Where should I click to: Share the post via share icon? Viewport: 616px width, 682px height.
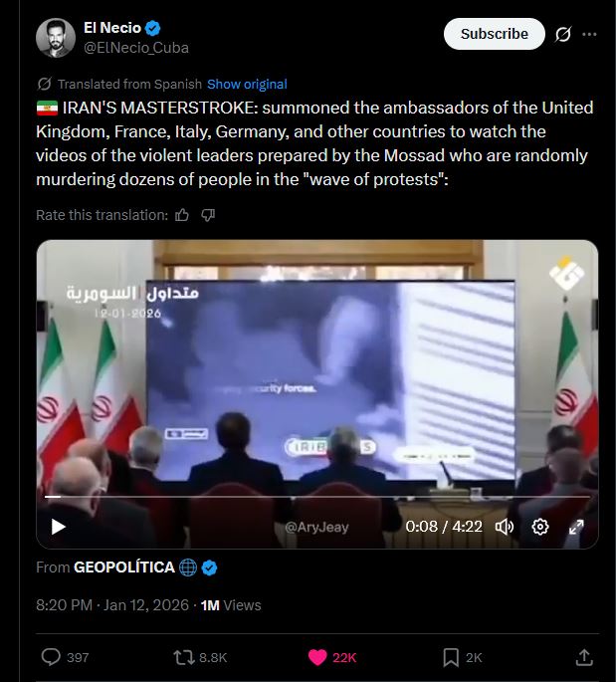point(584,657)
